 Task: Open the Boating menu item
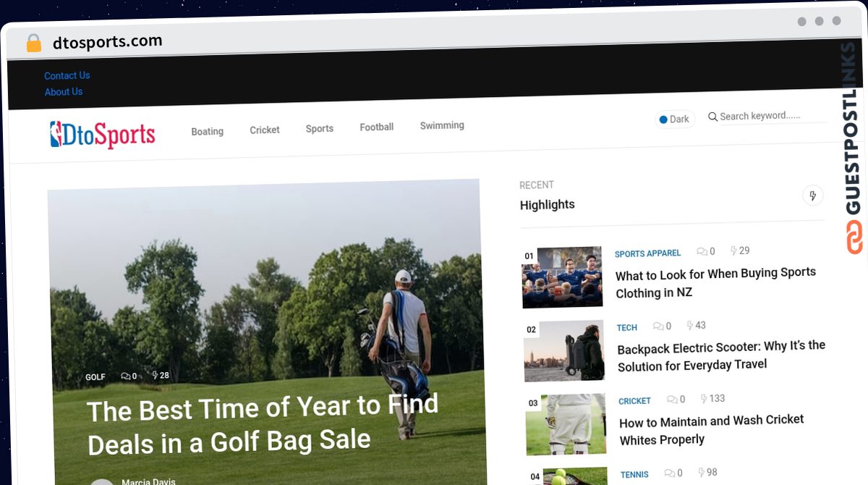(207, 132)
